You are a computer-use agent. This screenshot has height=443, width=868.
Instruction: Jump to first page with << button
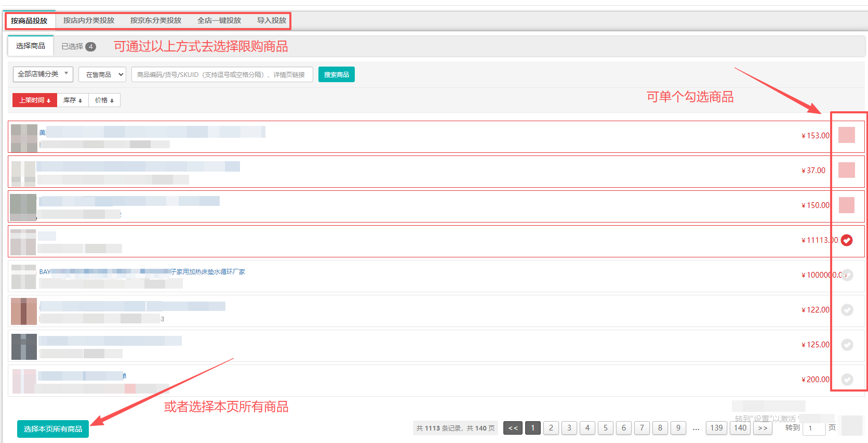(x=513, y=428)
